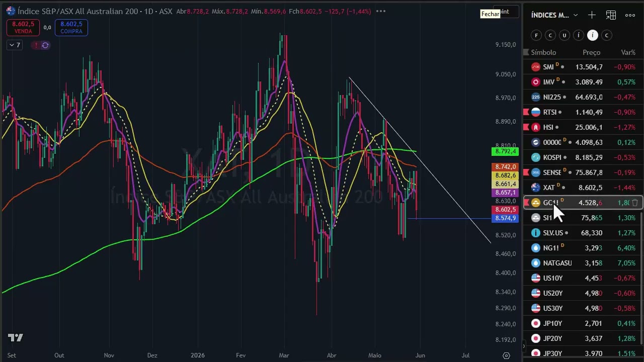Switch to the last C watchlist tab
This screenshot has height=362, width=644.
pos(607,35)
